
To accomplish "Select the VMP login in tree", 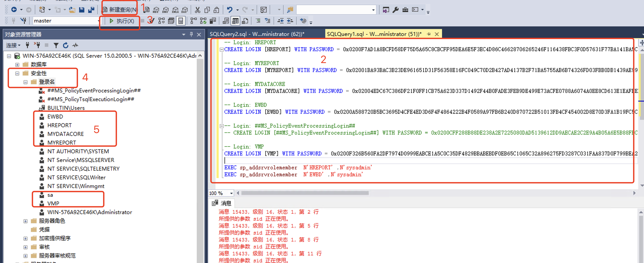I will 53,203.
